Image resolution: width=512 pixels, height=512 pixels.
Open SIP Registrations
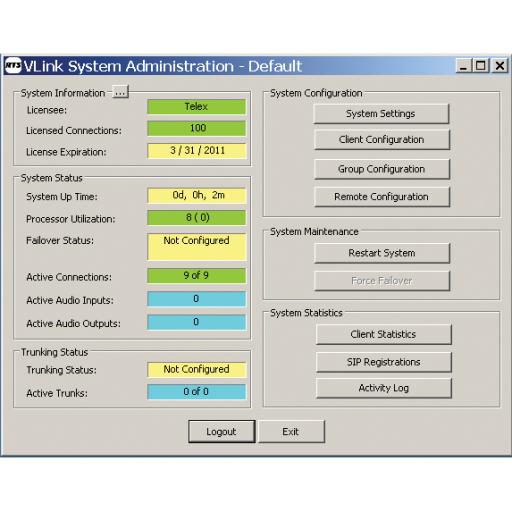(x=384, y=362)
